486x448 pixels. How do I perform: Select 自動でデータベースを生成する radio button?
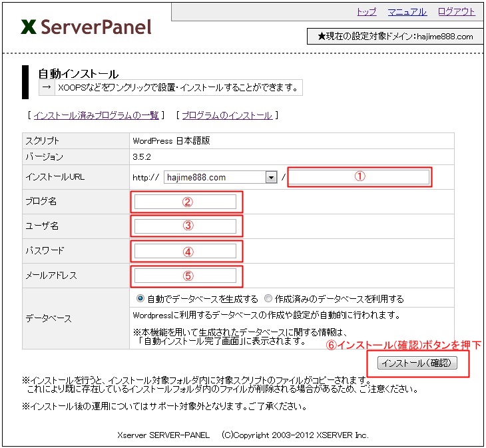(140, 298)
